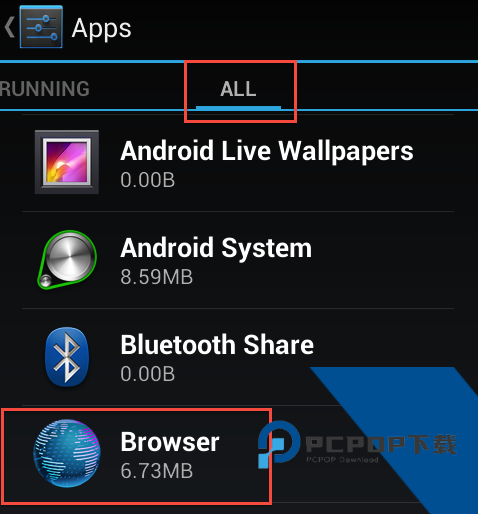
Task: Click 0.00B size under Bluetooth Share
Action: click(148, 374)
